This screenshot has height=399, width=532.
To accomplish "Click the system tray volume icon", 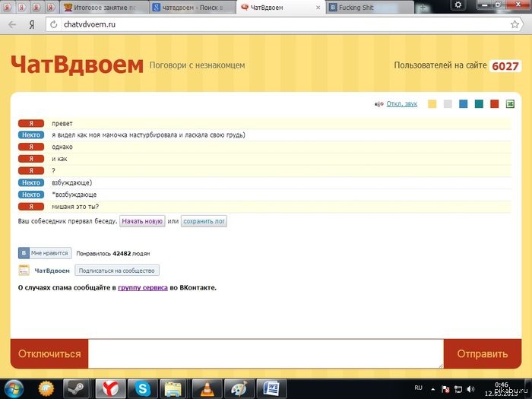I will point(470,389).
